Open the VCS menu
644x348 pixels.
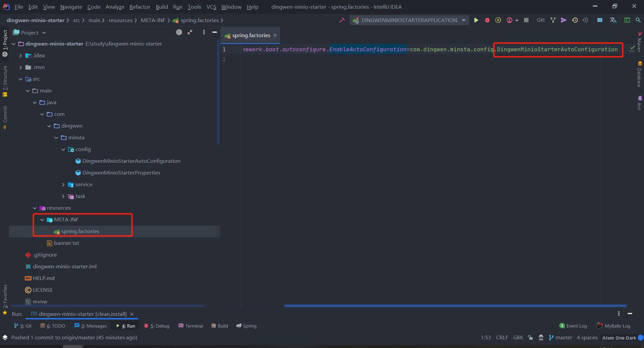211,7
